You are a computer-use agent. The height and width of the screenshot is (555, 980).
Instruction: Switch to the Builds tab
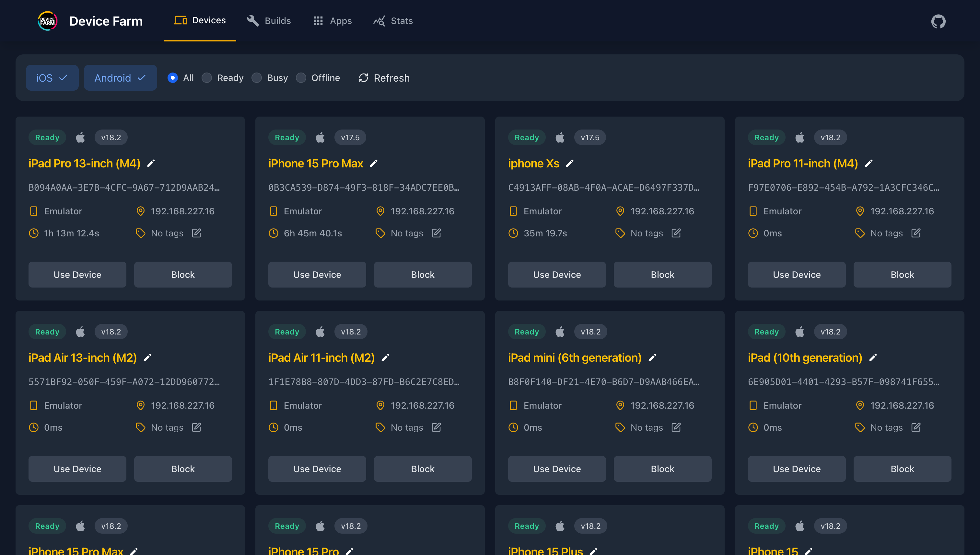pyautogui.click(x=269, y=21)
